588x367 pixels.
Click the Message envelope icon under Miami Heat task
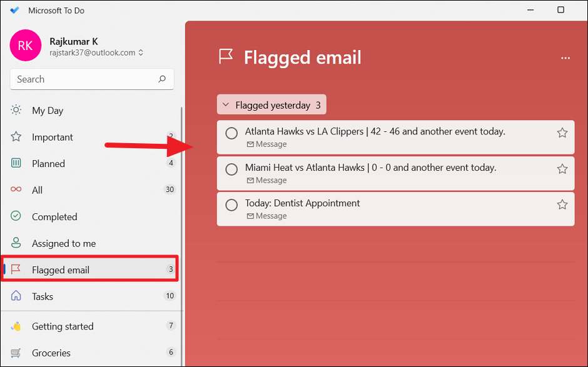tap(250, 180)
